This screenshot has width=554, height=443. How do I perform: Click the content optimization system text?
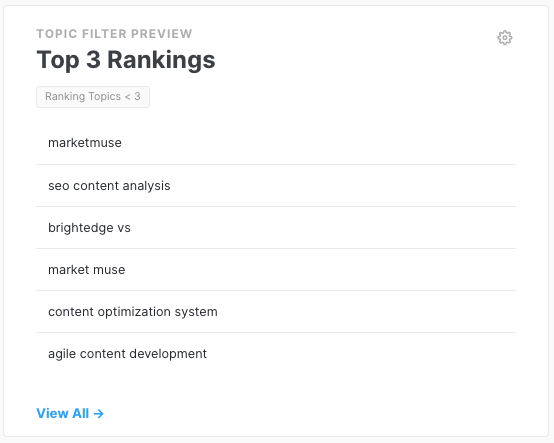pos(133,312)
